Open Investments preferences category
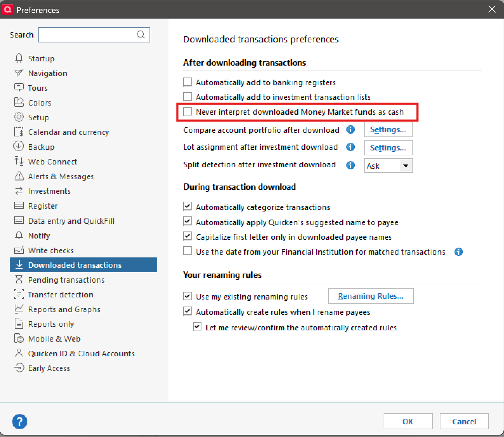 pyautogui.click(x=84, y=191)
